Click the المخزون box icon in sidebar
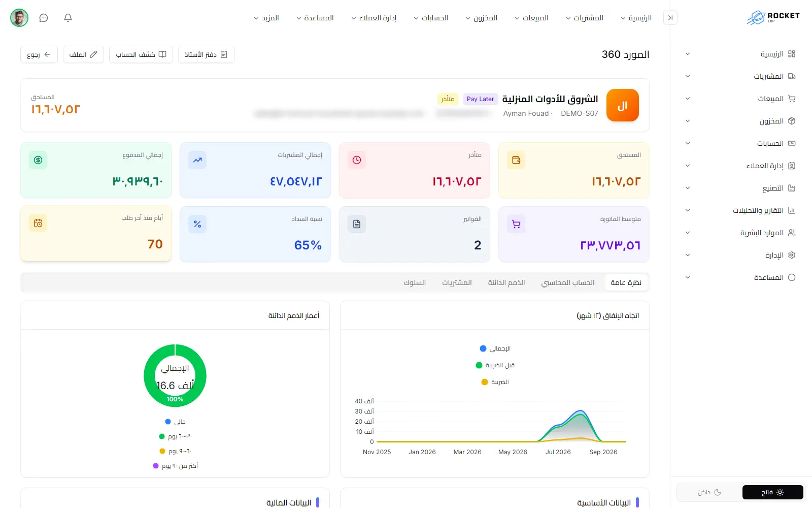The image size is (812, 508). (x=792, y=121)
